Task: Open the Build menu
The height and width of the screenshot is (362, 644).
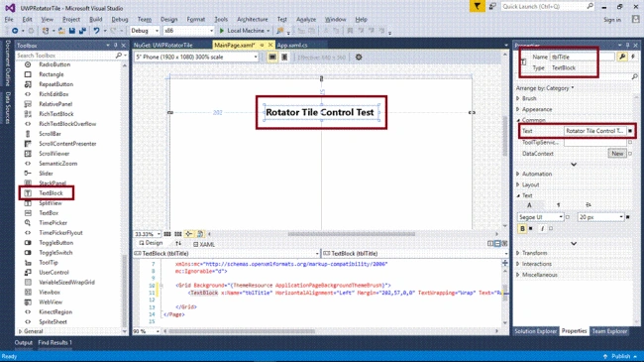Action: [96, 19]
